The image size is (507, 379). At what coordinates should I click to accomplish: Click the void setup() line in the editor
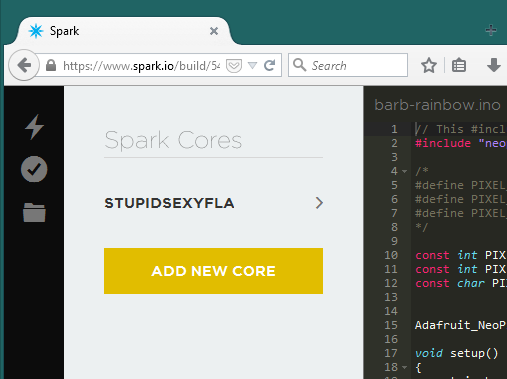457,353
